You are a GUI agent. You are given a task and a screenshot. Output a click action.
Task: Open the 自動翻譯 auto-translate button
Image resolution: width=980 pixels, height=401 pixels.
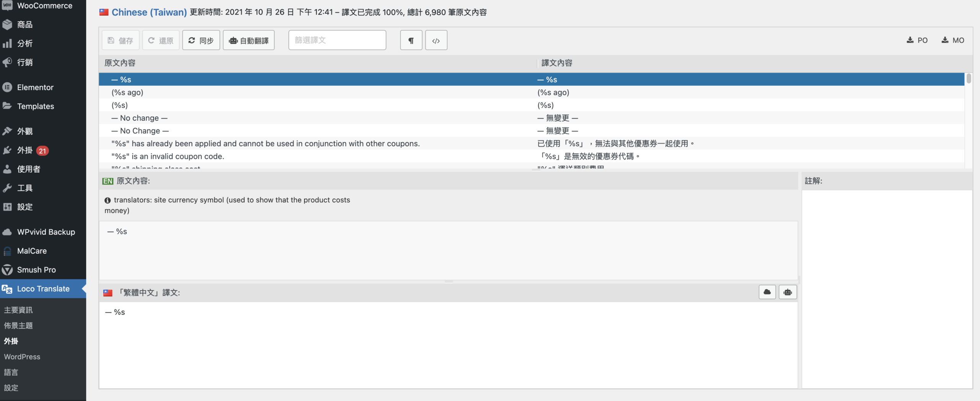tap(248, 40)
